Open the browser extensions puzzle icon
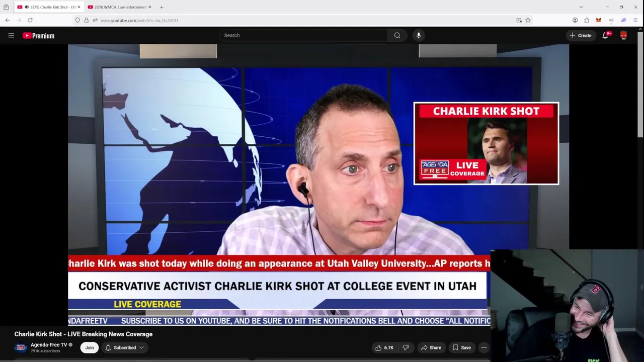Screen dimensions: 644x362 [587, 20]
